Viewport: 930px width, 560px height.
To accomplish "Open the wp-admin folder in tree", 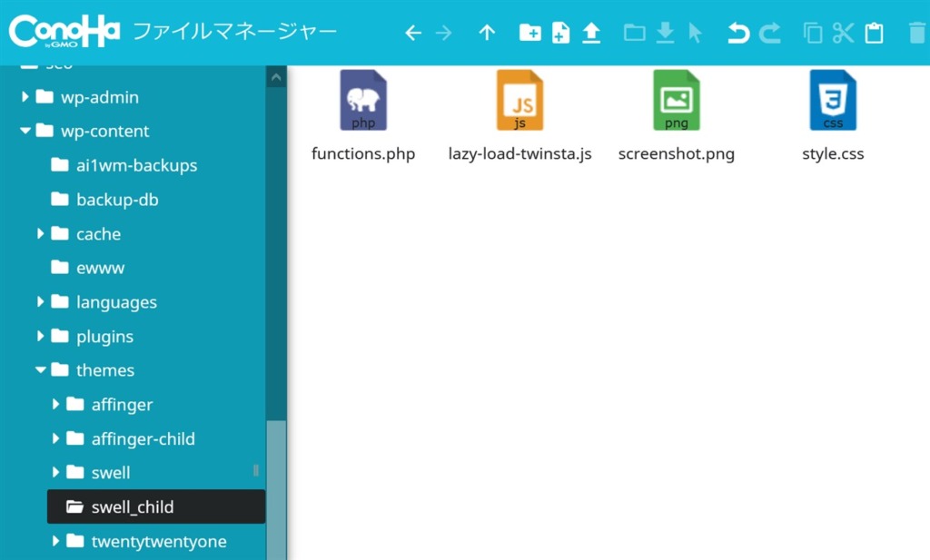I will [x=87, y=96].
